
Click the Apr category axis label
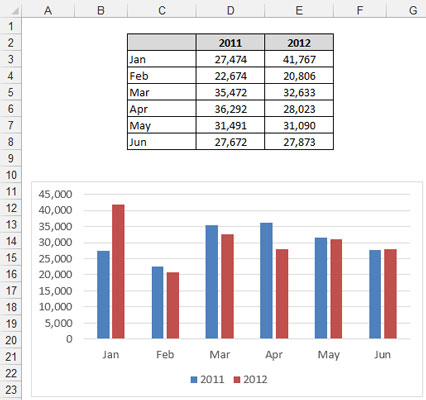pyautogui.click(x=274, y=355)
